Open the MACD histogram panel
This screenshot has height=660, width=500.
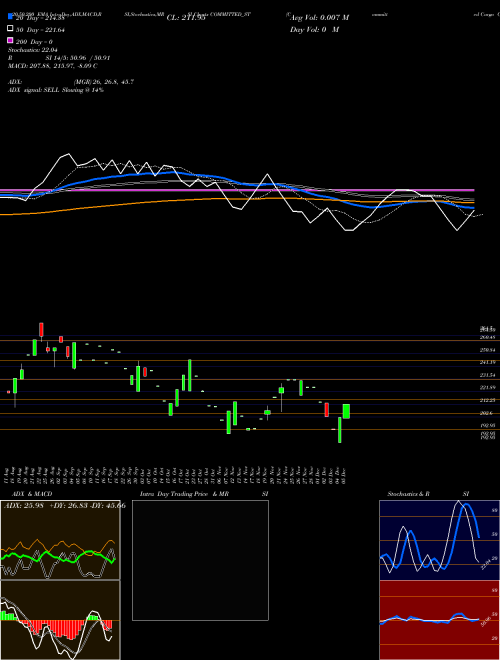pyautogui.click(x=60, y=620)
